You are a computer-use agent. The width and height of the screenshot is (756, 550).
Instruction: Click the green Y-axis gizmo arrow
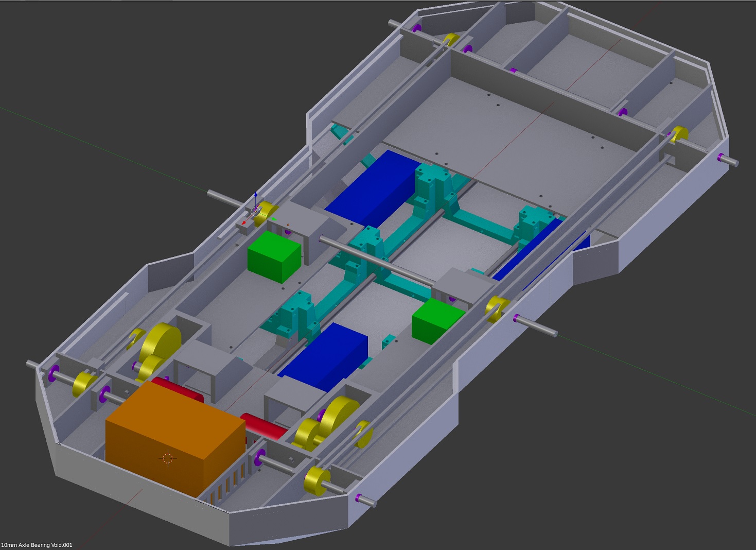click(274, 219)
